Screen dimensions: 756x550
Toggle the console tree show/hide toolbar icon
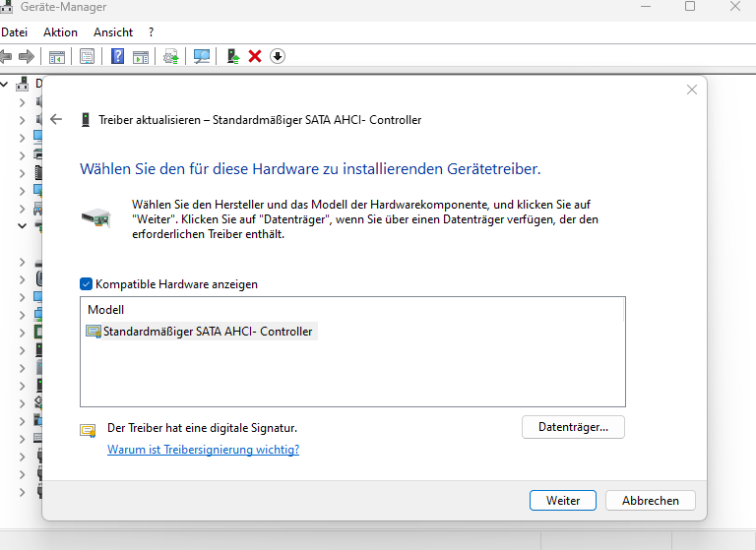tap(57, 56)
